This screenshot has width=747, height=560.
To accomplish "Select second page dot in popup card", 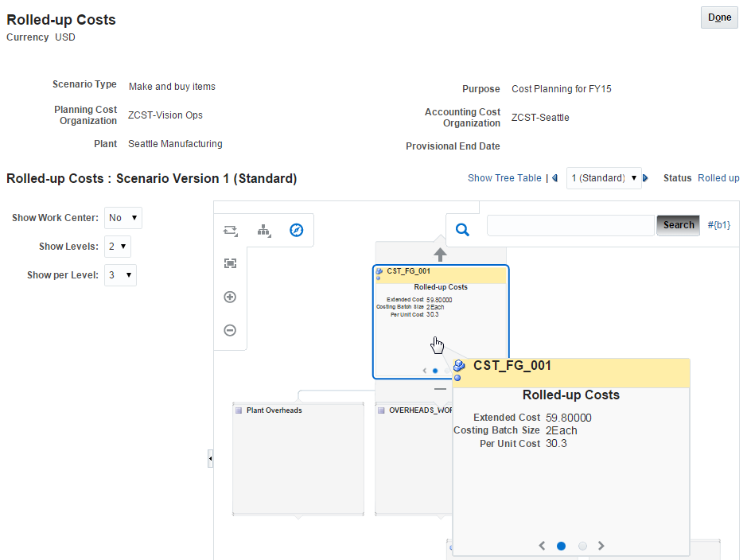I will tap(582, 546).
